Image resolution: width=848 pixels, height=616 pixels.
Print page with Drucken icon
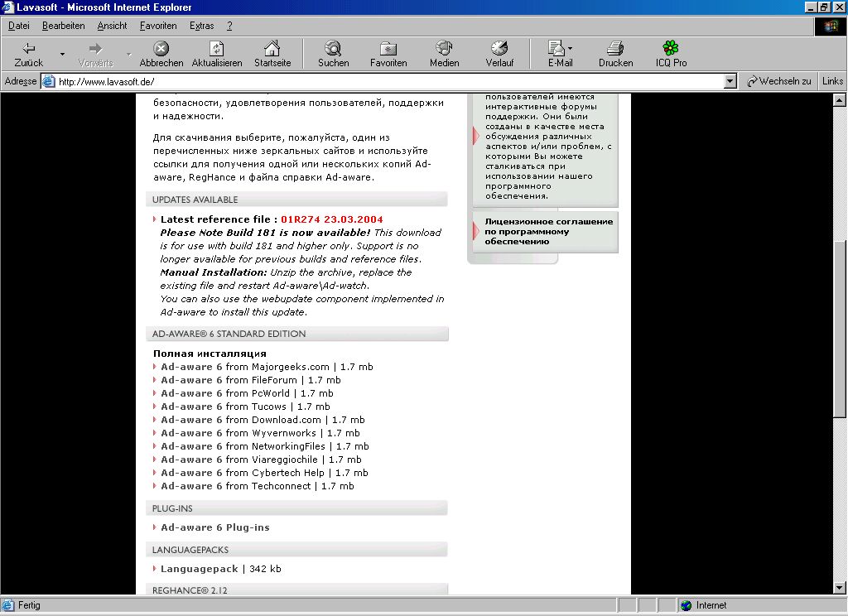click(615, 49)
